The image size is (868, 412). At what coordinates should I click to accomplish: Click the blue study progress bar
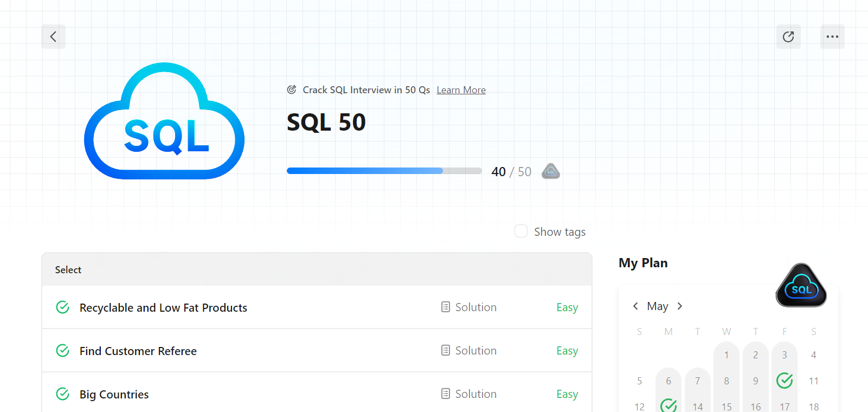(384, 171)
